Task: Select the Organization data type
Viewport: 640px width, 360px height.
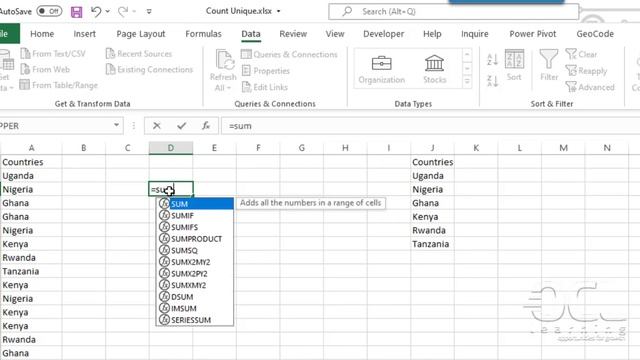Action: coord(382,69)
